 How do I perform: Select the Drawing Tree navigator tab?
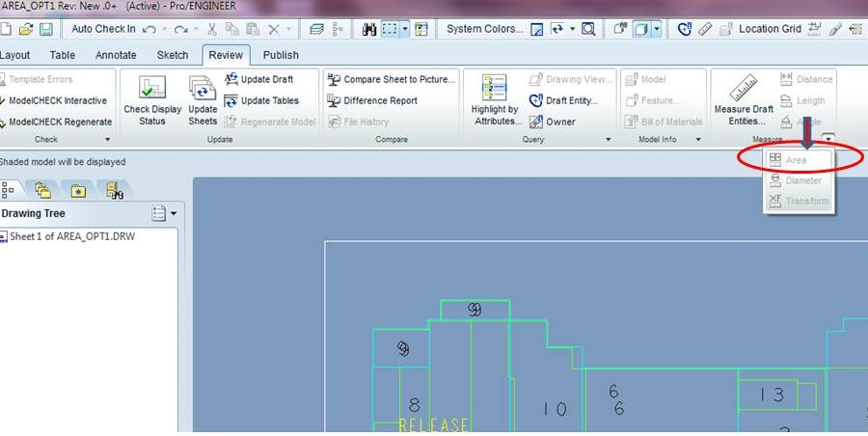[8, 190]
